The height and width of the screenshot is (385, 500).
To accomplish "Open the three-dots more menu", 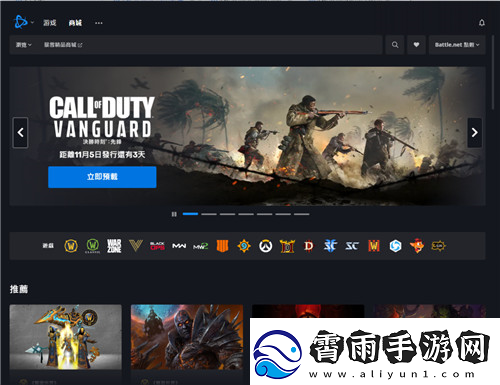I will point(99,23).
